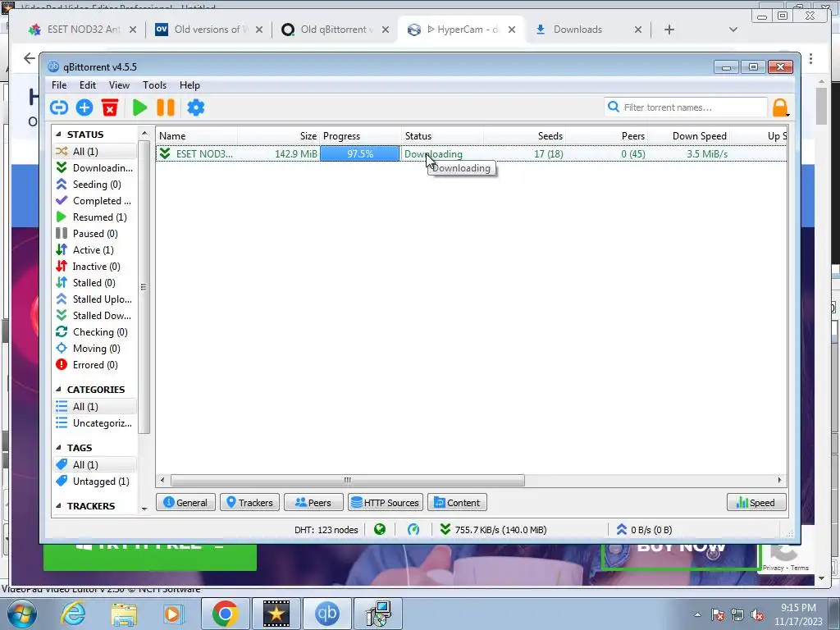Select All (1) under Categories

(95, 407)
